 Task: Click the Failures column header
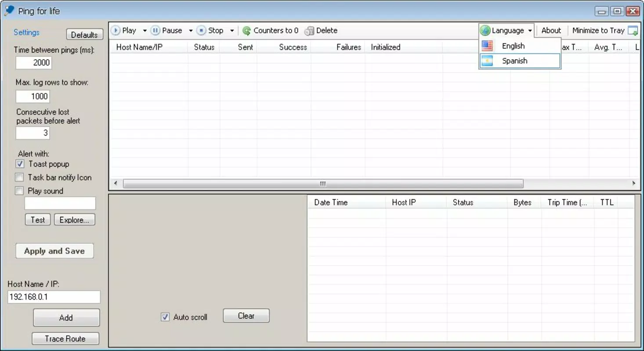338,47
